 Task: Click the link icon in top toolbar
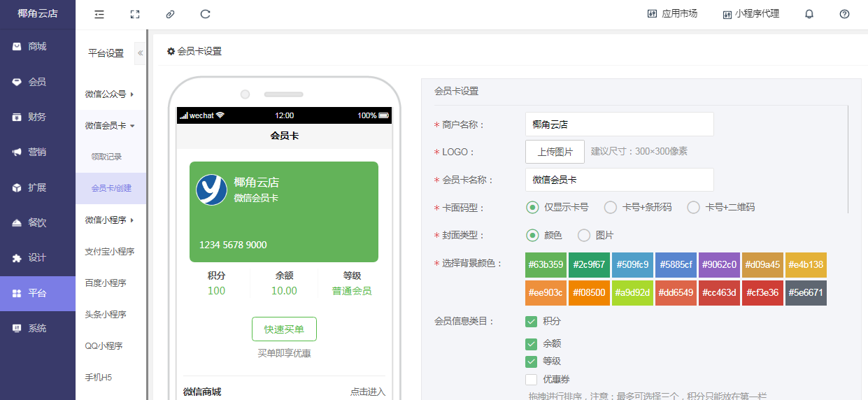(x=170, y=14)
